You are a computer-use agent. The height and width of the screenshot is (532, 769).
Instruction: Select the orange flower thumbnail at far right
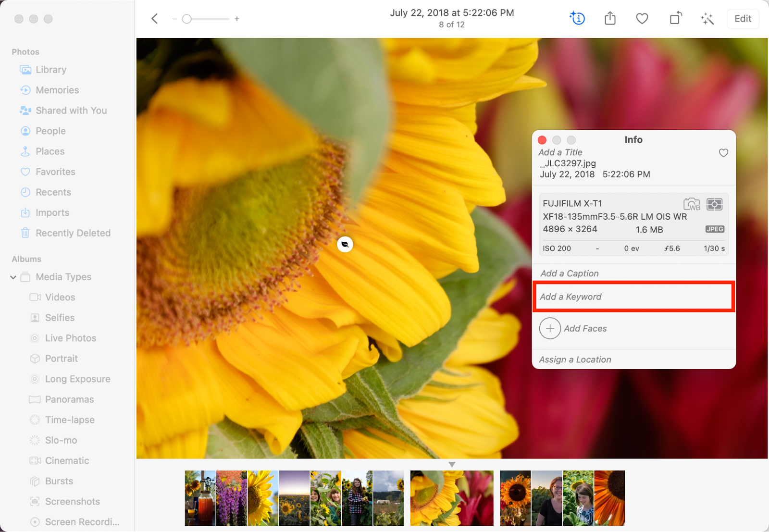[609, 498]
